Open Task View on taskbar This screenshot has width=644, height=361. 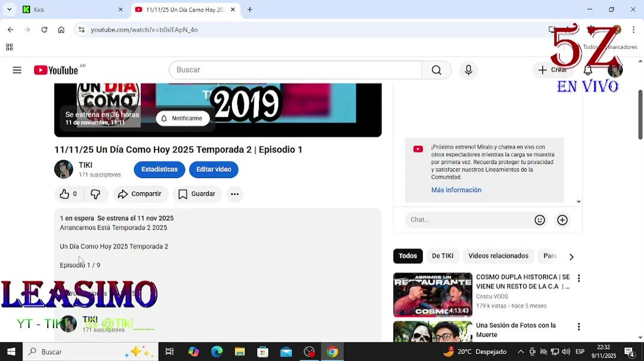coord(170,352)
